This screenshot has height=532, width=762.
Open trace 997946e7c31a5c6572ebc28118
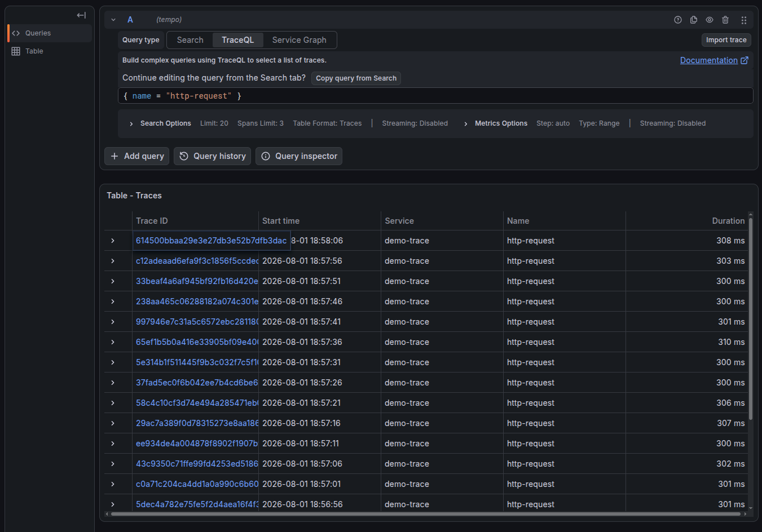tap(197, 322)
